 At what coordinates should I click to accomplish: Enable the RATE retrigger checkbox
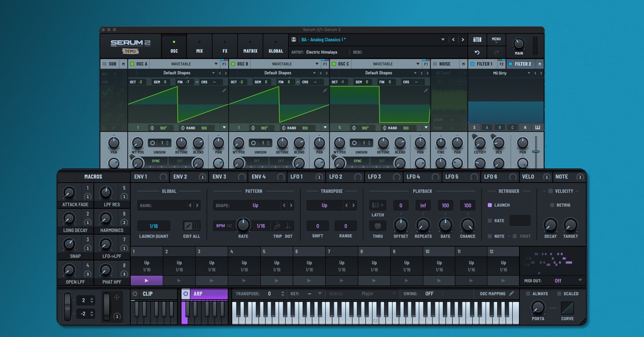coord(491,220)
